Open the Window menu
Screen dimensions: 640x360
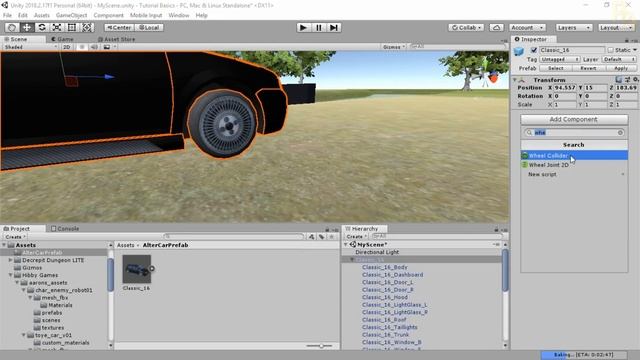pos(179,15)
